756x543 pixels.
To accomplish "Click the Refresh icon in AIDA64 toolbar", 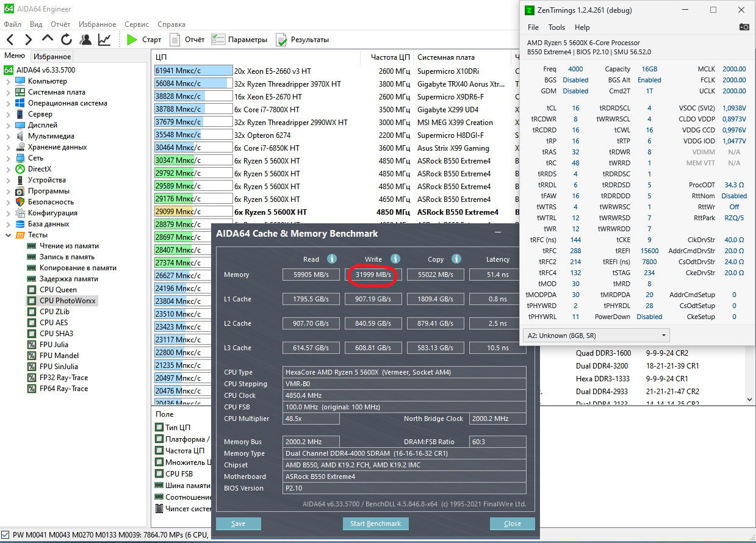I will [67, 40].
